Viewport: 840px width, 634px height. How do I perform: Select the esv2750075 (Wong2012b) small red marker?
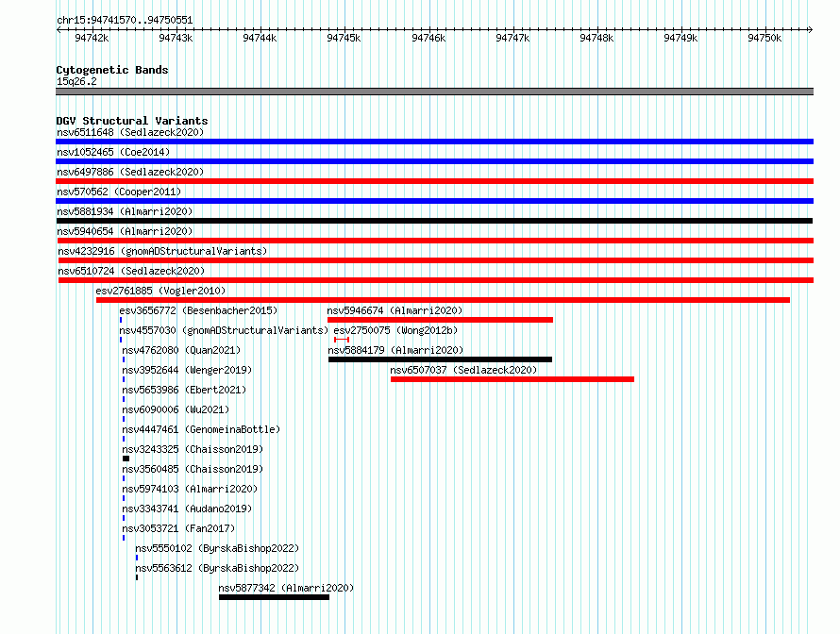pos(342,340)
